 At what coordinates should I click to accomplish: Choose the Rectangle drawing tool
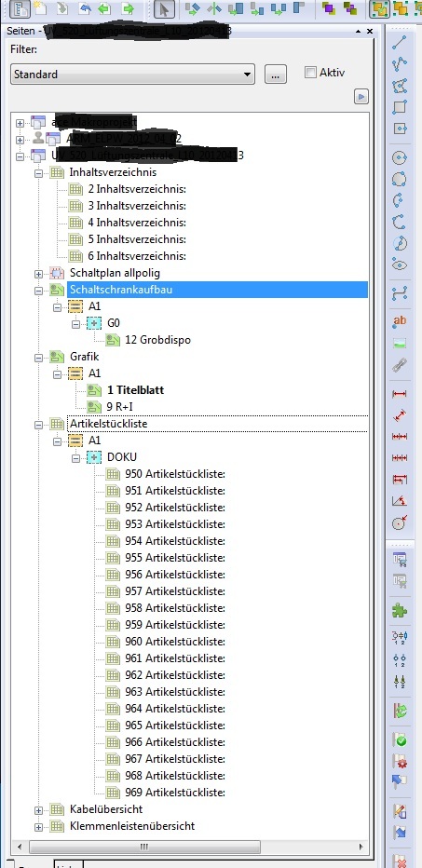pyautogui.click(x=400, y=107)
